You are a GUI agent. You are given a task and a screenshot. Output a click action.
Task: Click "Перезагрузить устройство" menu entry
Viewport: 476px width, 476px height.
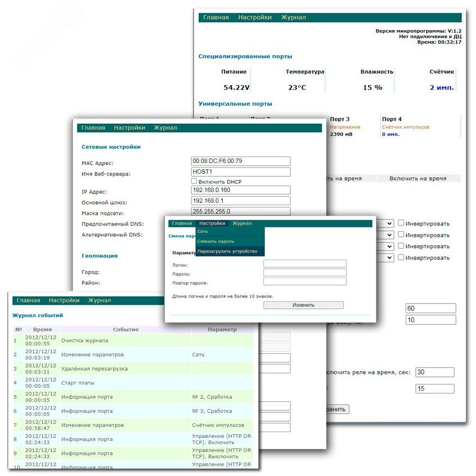227,251
